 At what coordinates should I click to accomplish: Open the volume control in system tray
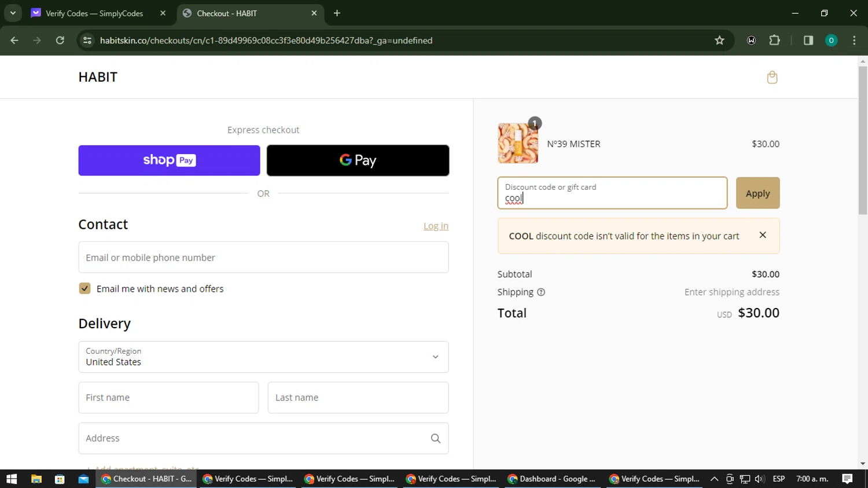click(760, 479)
